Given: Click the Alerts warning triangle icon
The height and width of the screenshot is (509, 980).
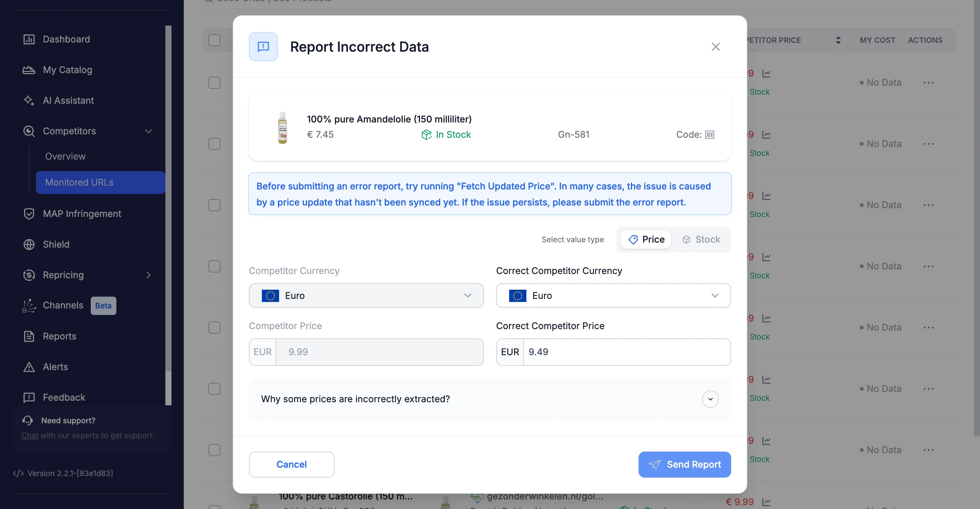Looking at the screenshot, I should (x=29, y=367).
